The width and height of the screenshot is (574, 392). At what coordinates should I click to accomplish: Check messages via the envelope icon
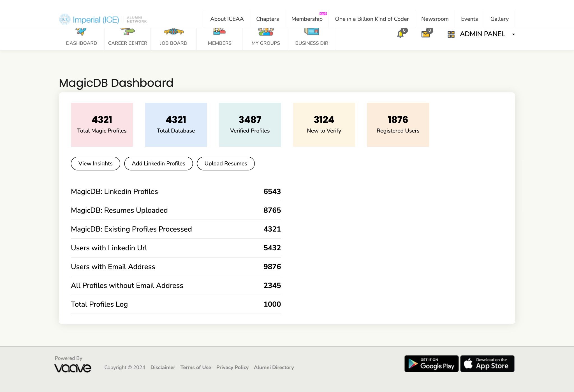(425, 34)
